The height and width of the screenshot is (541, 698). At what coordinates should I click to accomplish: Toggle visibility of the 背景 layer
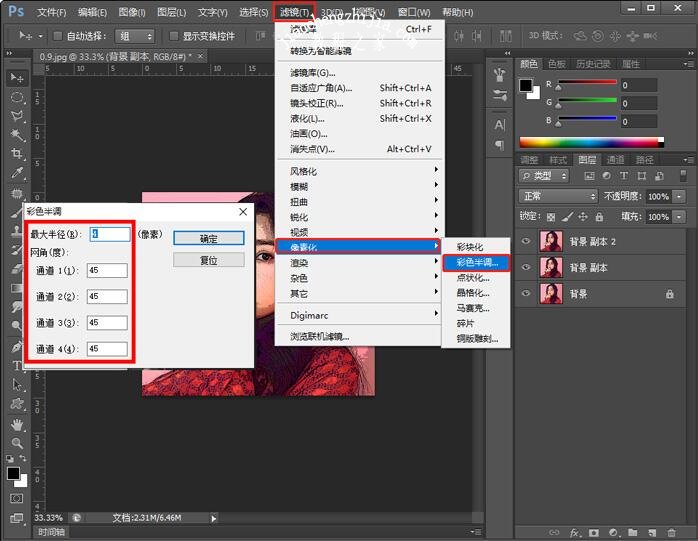pyautogui.click(x=526, y=295)
